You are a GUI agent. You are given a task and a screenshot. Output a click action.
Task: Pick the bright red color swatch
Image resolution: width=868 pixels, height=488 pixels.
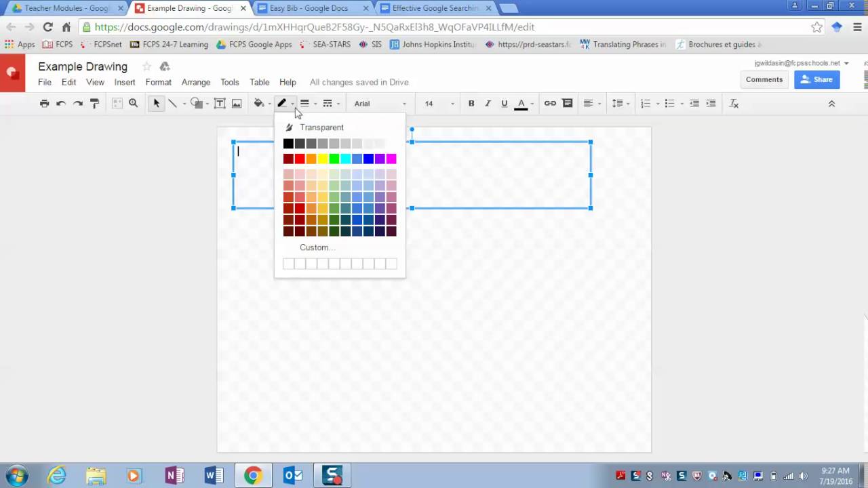tap(300, 159)
